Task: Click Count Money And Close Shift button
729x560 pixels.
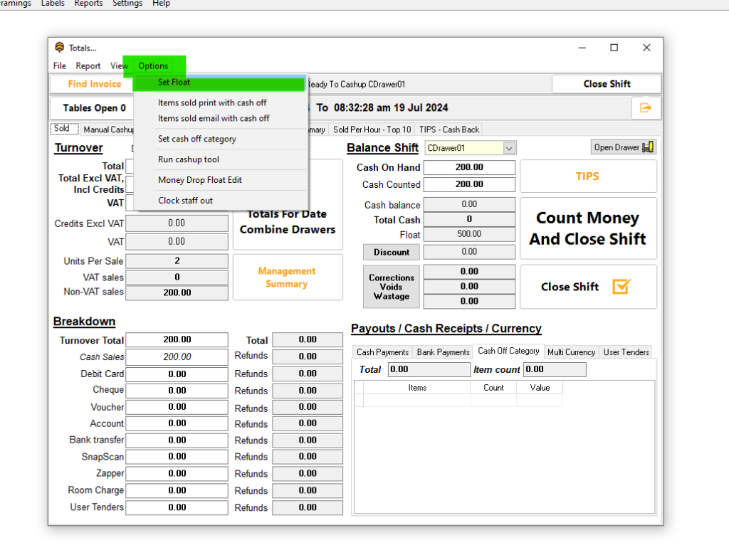Action: pos(588,228)
